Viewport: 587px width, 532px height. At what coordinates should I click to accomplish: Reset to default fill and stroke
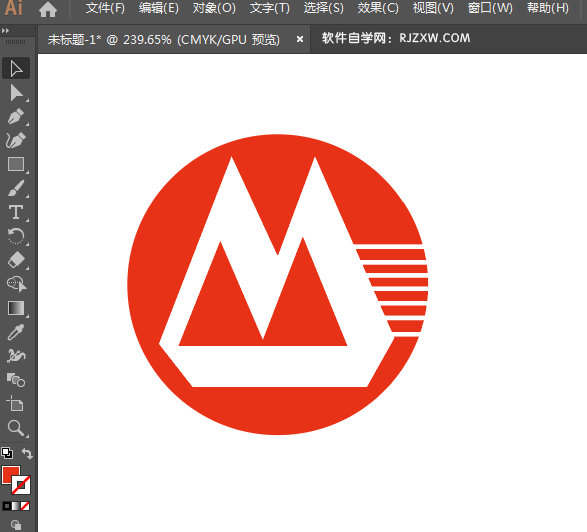[7, 453]
